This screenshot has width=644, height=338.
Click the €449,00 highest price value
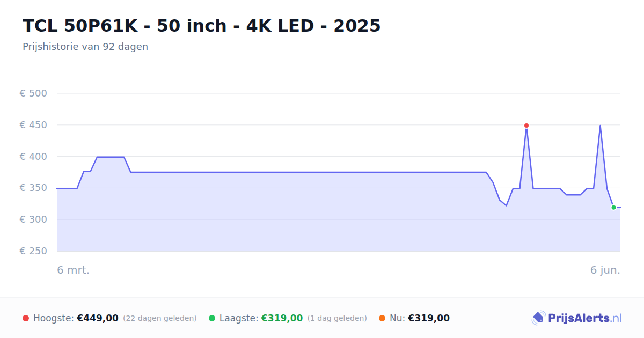[98, 318]
